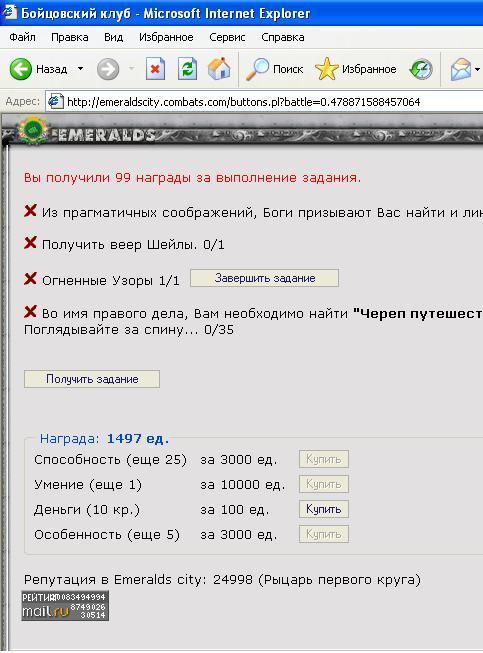Viewport: 483px width, 653px height.
Task: Click the red reward notification text
Action: [x=192, y=178]
